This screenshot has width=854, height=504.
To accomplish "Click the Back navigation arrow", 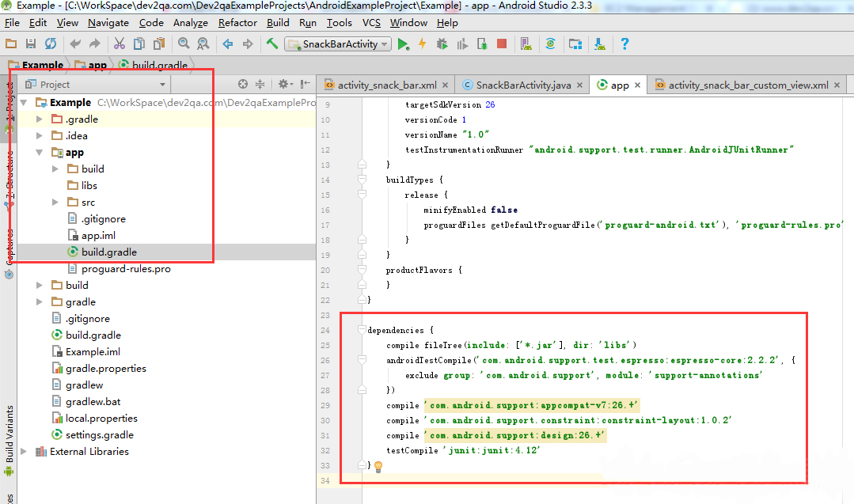I will click(228, 44).
